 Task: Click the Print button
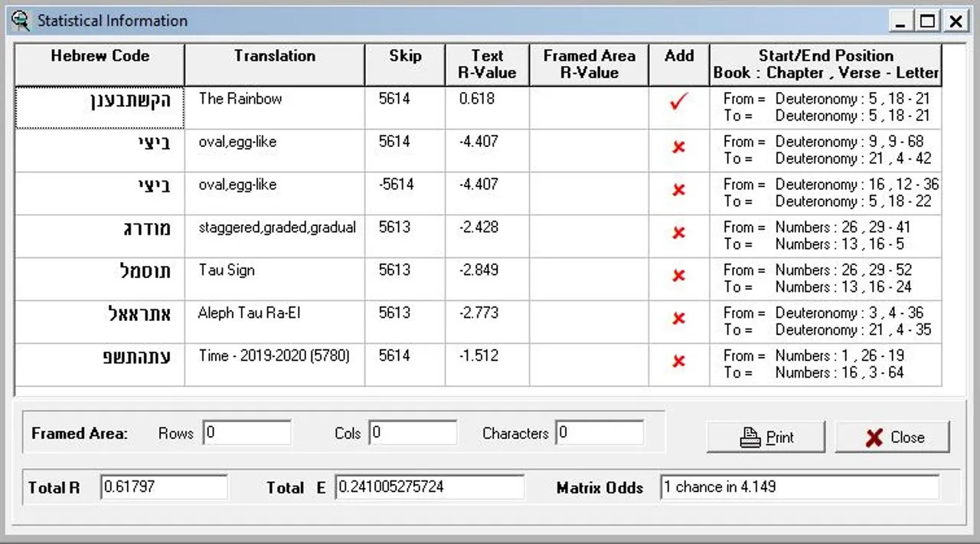point(766,437)
